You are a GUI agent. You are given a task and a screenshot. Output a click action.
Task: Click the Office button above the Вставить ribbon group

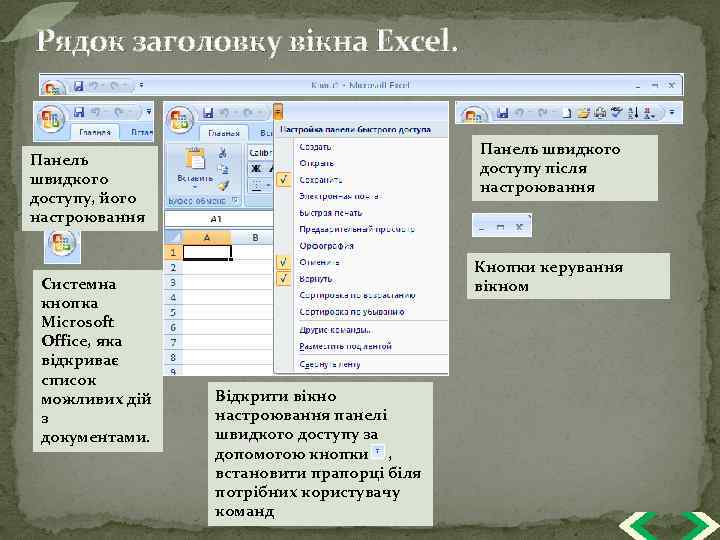(180, 120)
